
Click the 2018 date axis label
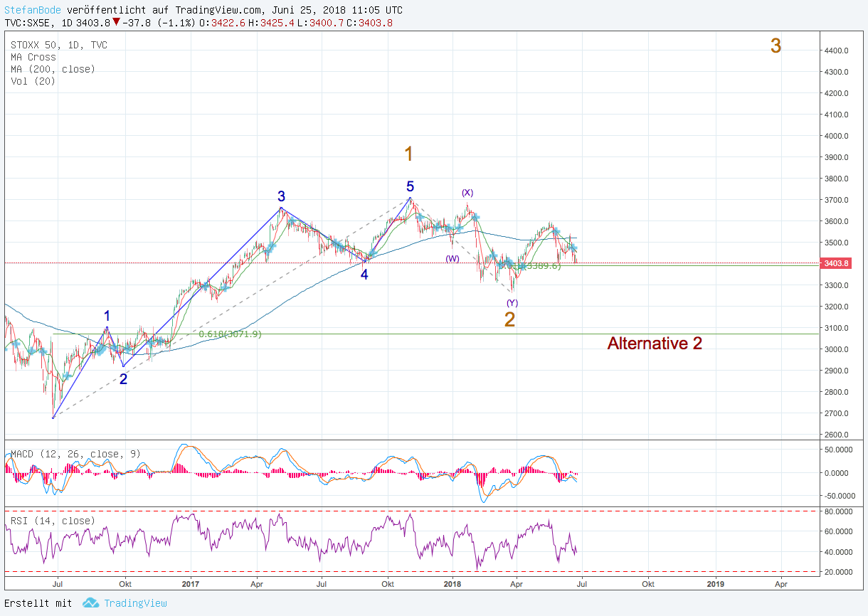click(x=452, y=584)
